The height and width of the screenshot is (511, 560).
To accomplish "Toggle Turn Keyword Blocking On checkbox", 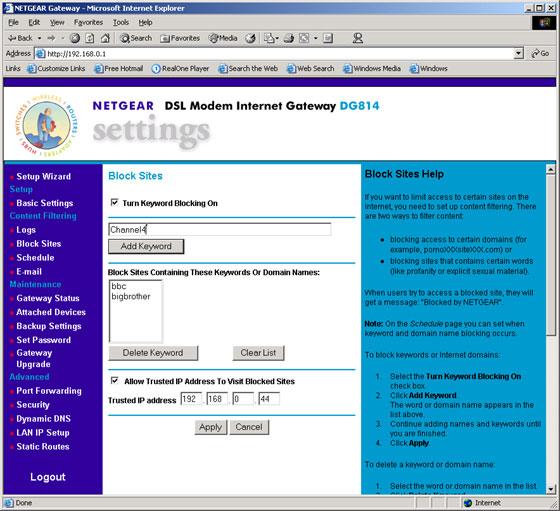I will 114,202.
